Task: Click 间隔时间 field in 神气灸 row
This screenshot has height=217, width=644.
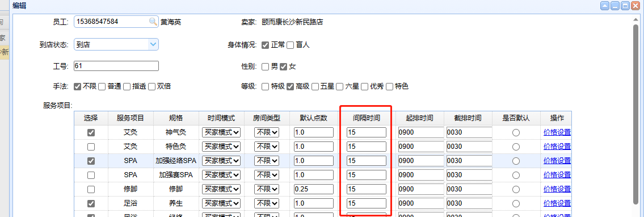Action: (367, 132)
